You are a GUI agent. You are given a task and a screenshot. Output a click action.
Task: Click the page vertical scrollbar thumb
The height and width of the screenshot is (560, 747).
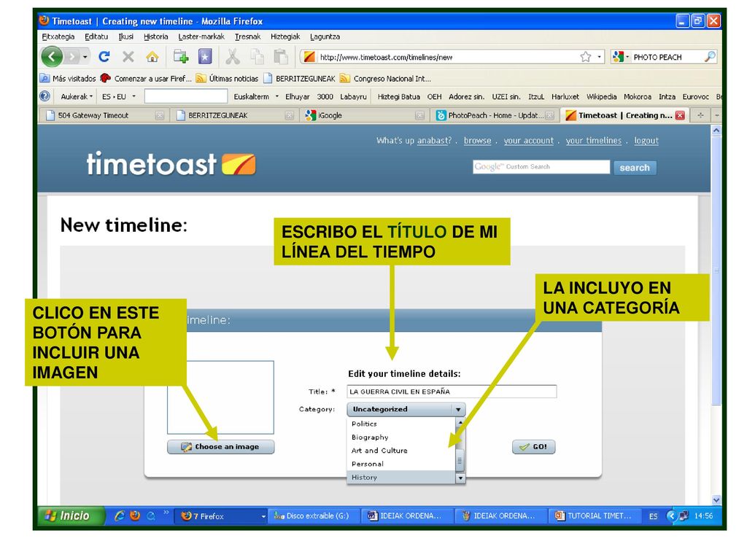pos(716,271)
